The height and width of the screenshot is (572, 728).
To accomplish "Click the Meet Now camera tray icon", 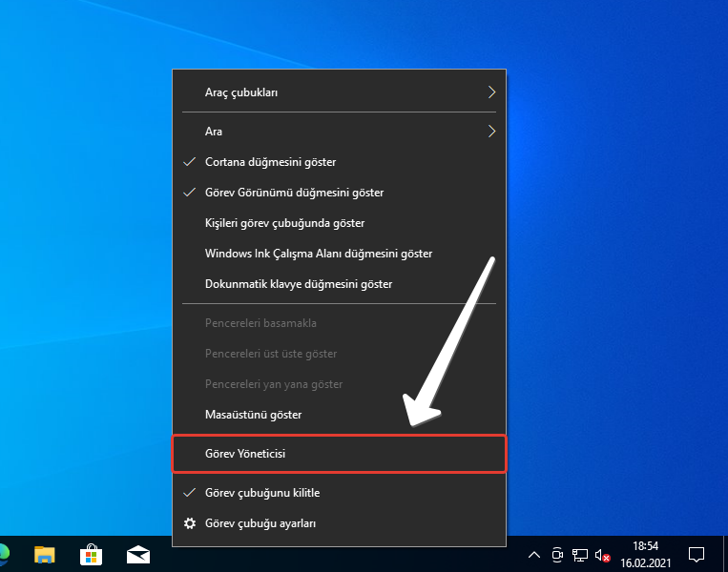I will 556,555.
